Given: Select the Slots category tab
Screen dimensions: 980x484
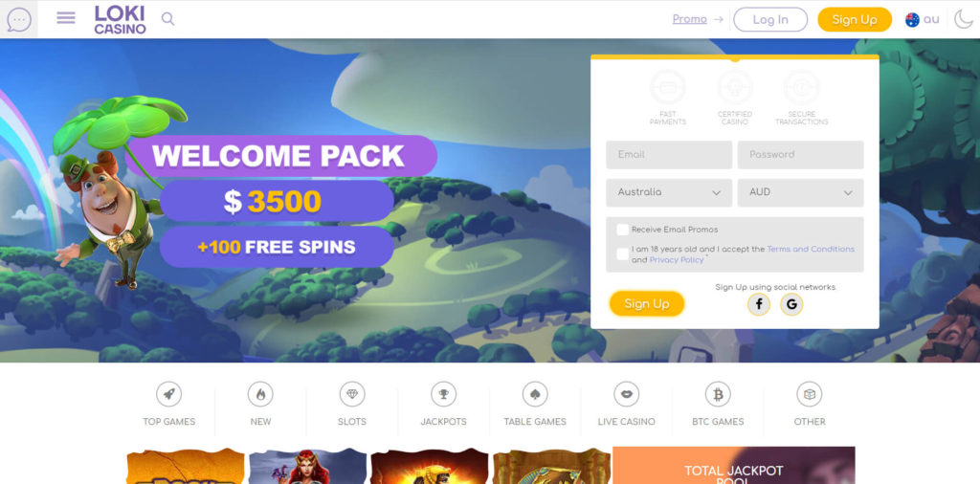Looking at the screenshot, I should tap(352, 404).
